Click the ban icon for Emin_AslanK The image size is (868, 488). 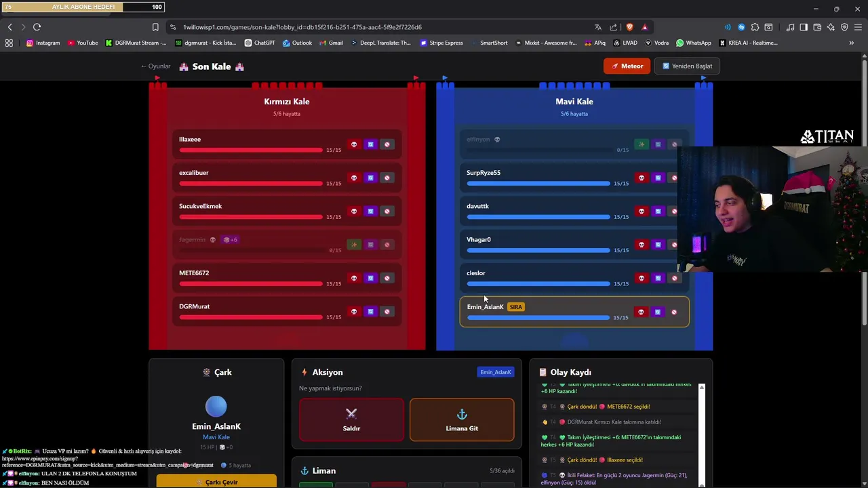pyautogui.click(x=673, y=312)
